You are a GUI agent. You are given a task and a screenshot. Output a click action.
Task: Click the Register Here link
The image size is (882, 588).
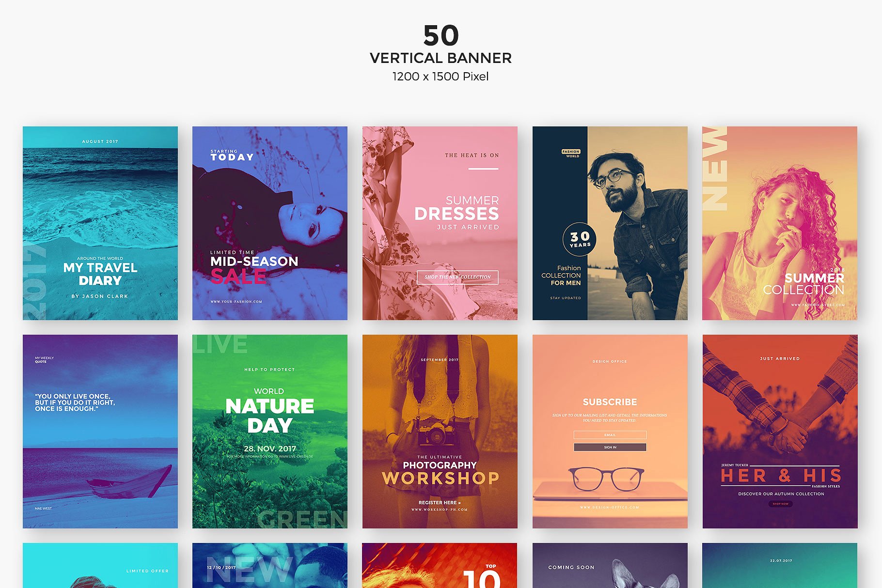pyautogui.click(x=440, y=503)
